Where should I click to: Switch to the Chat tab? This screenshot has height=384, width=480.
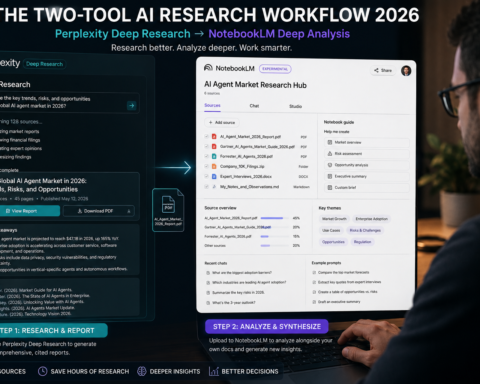pyautogui.click(x=254, y=106)
